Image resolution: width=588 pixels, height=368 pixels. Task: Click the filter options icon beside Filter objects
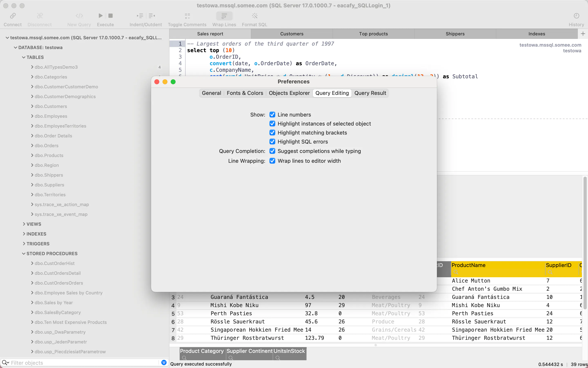point(164,363)
